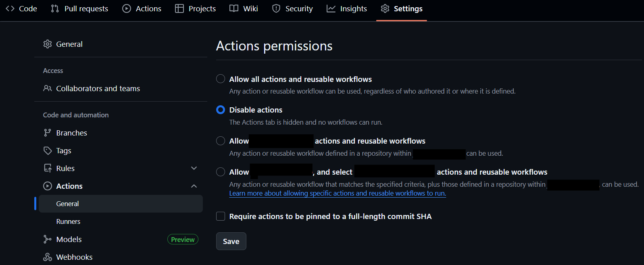Viewport: 644px width, 265px height.
Task: Open Pull requests from the top navigation
Action: 79,8
